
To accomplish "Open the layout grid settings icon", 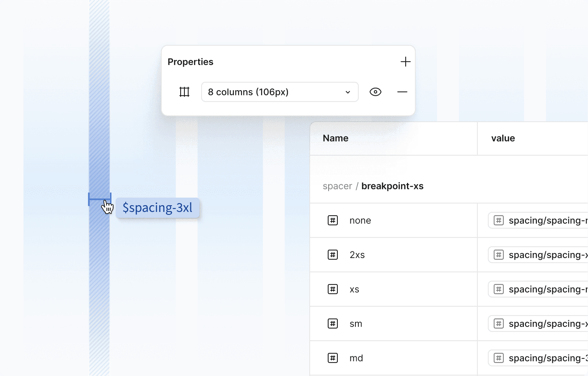I will (x=184, y=92).
